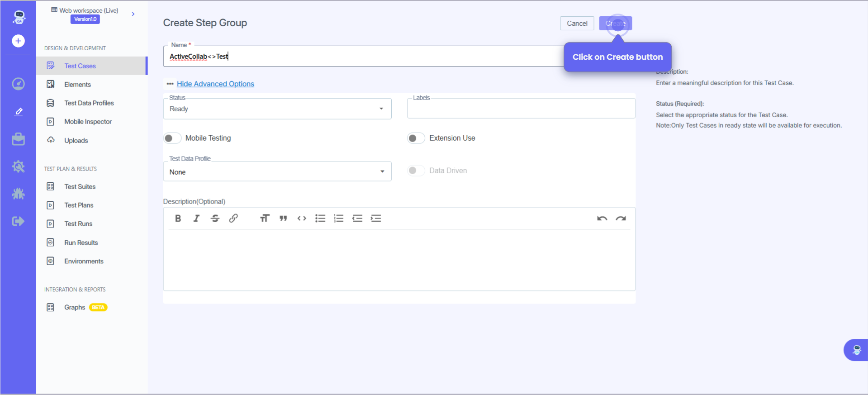Click the Name text field
The height and width of the screenshot is (395, 868).
(x=362, y=57)
